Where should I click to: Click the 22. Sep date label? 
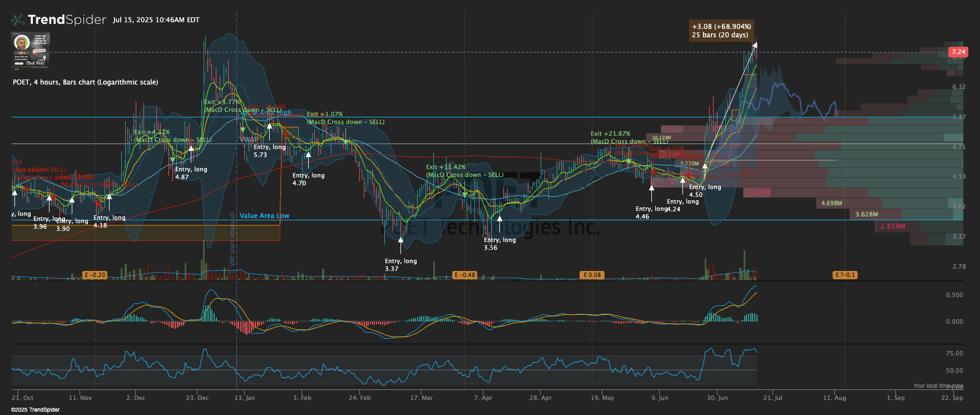pyautogui.click(x=952, y=398)
